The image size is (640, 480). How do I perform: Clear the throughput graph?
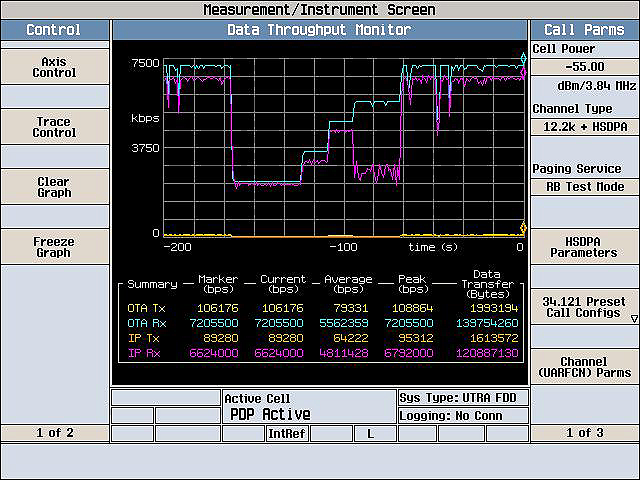point(55,187)
